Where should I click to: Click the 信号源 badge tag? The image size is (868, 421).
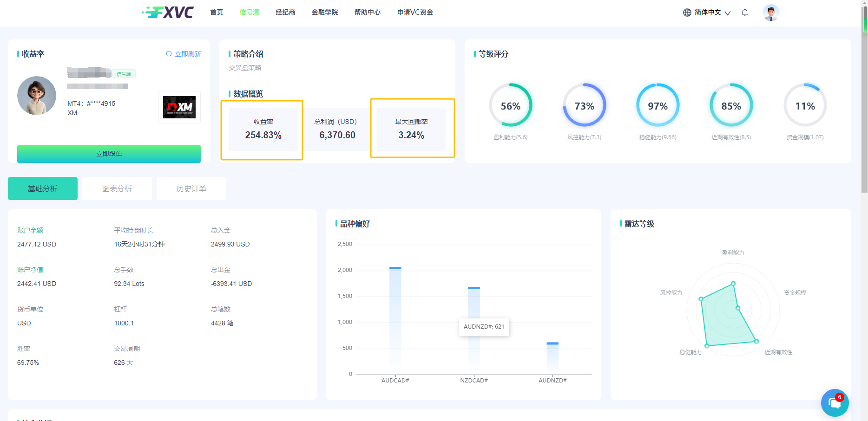(124, 74)
